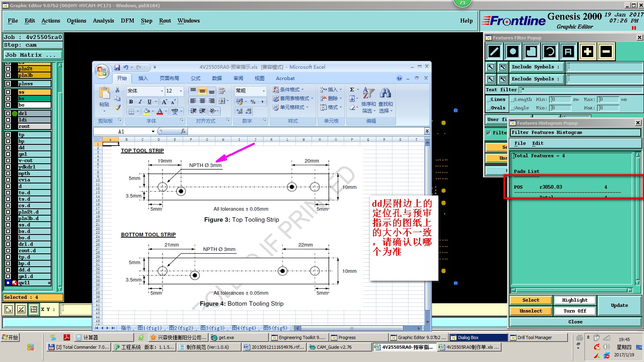Click the grid snap icon near X Y
Image resolution: width=644 pixels, height=362 pixels.
34,309
